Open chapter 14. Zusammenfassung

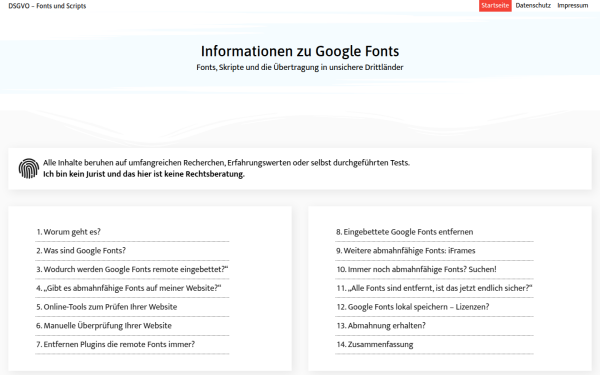click(375, 344)
